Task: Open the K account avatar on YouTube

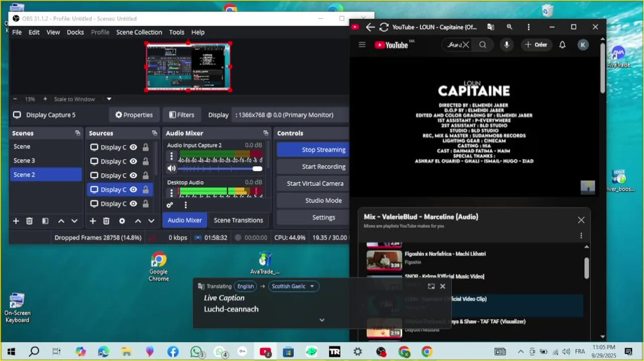Action: (x=583, y=45)
